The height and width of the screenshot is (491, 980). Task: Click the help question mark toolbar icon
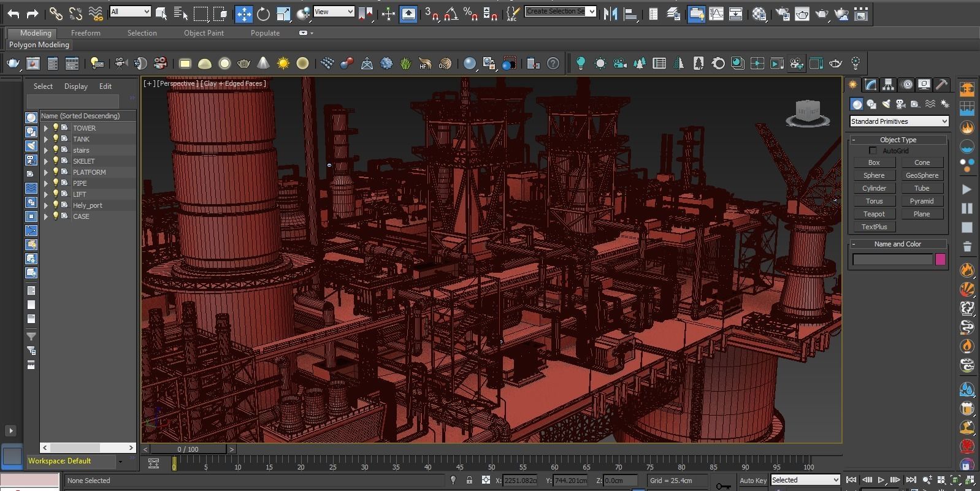click(553, 63)
